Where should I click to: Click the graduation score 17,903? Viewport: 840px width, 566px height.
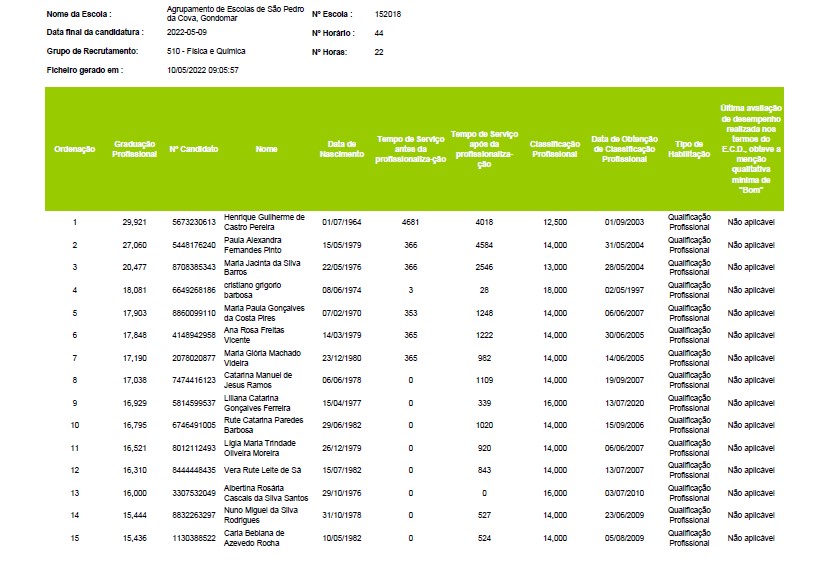pyautogui.click(x=134, y=313)
